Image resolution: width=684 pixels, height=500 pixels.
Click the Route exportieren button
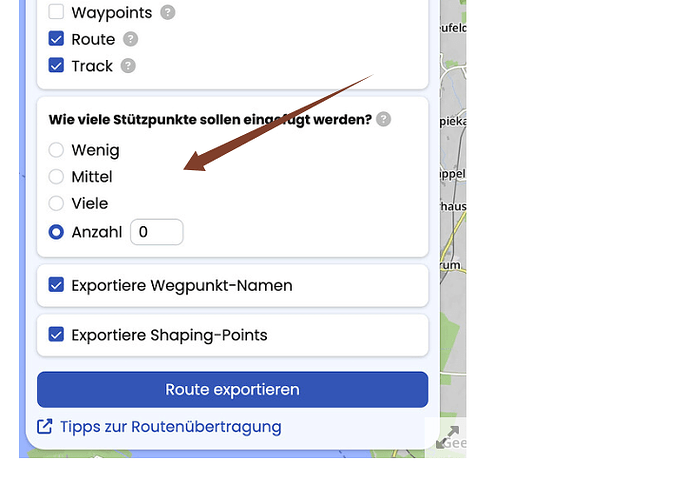coord(233,390)
